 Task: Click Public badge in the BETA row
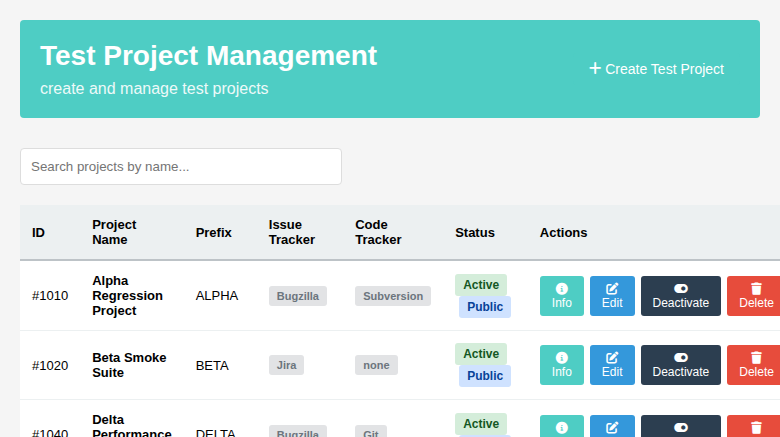(x=485, y=376)
